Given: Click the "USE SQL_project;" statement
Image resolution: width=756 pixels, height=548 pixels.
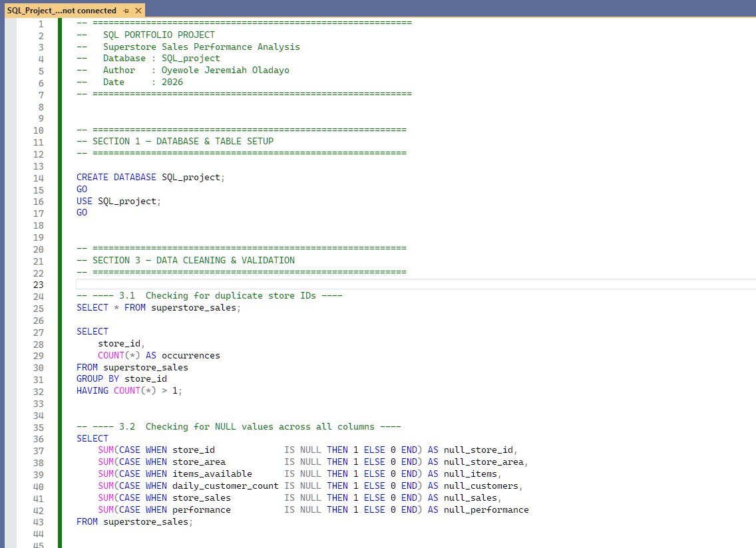Looking at the screenshot, I should click(118, 201).
